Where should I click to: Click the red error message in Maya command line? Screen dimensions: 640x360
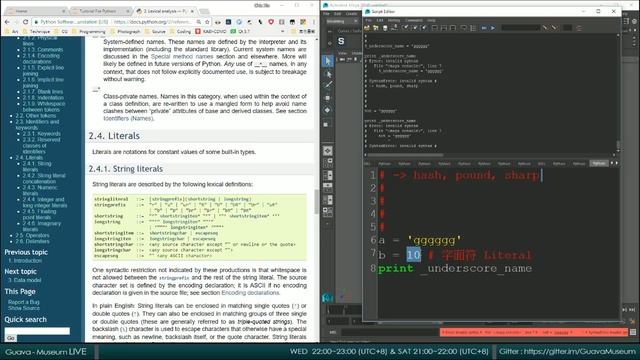coord(534,332)
